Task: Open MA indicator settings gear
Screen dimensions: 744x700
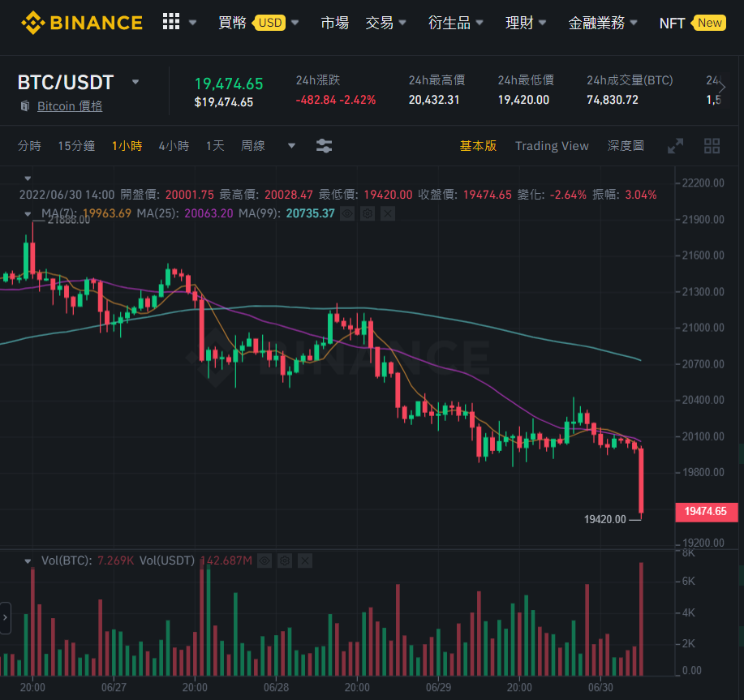Action: tap(368, 214)
